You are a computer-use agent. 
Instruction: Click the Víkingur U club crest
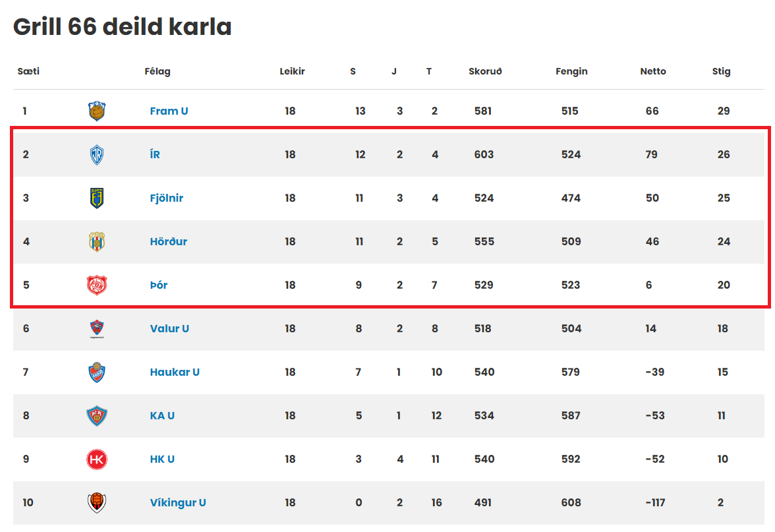pyautogui.click(x=97, y=502)
